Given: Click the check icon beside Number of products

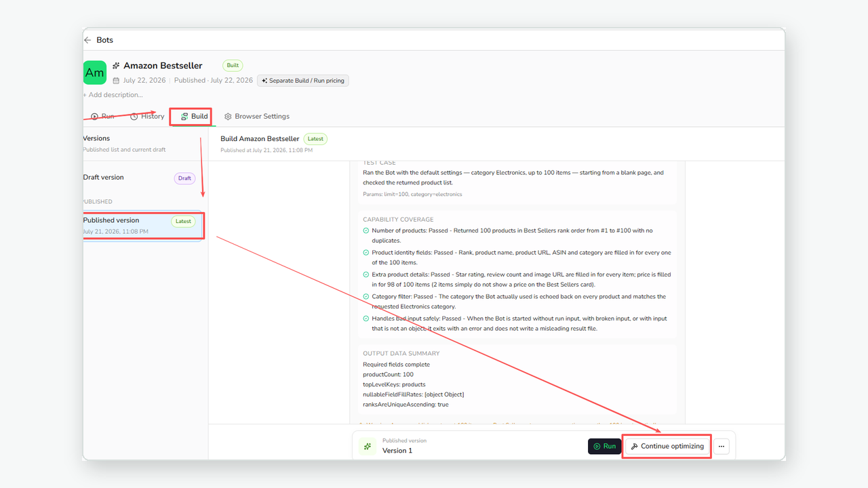Looking at the screenshot, I should point(366,231).
